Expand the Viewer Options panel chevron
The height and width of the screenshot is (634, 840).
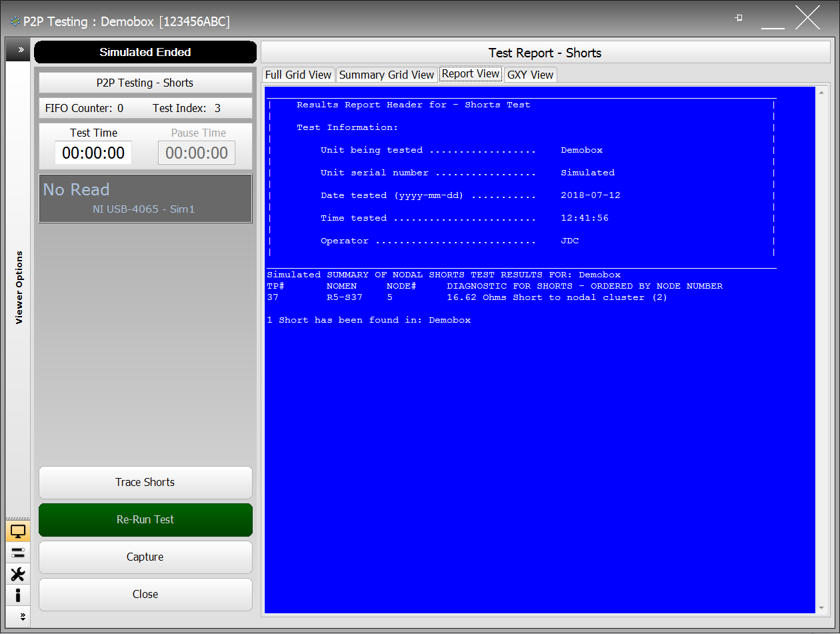coord(20,50)
